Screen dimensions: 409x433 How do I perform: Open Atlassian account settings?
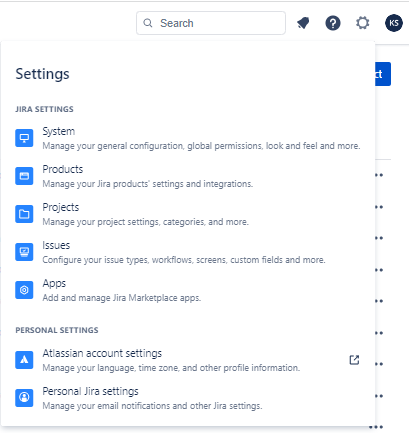tap(188, 360)
